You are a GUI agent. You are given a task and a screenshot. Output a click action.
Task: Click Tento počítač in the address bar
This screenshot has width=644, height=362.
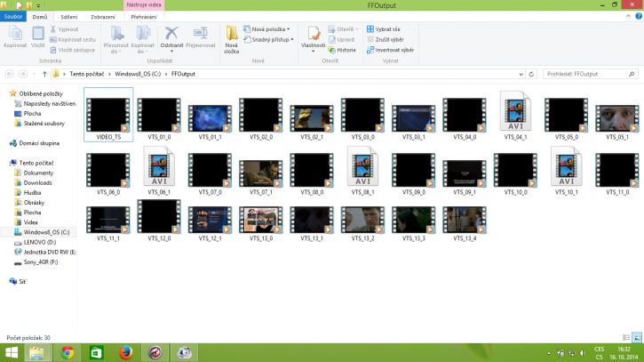87,74
